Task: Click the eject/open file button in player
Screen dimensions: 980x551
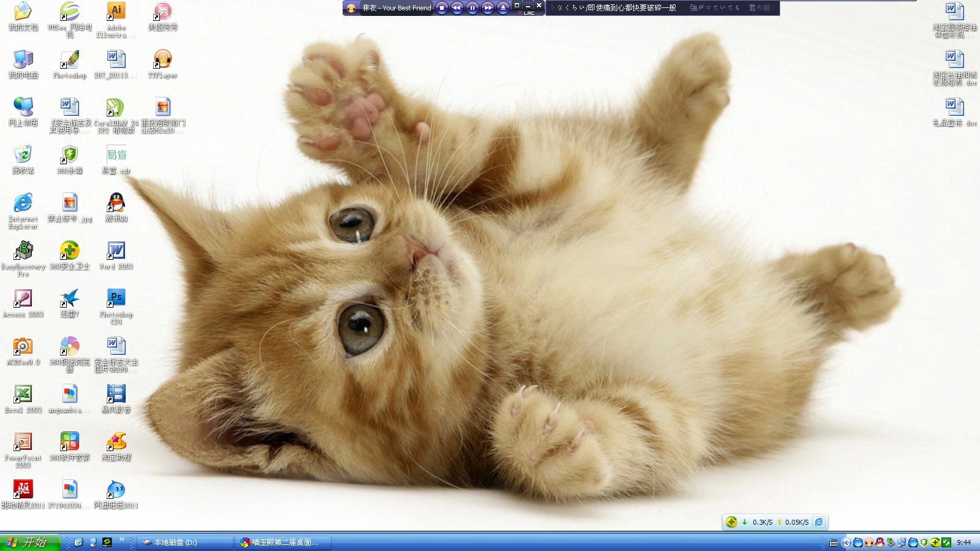Action: coord(503,8)
